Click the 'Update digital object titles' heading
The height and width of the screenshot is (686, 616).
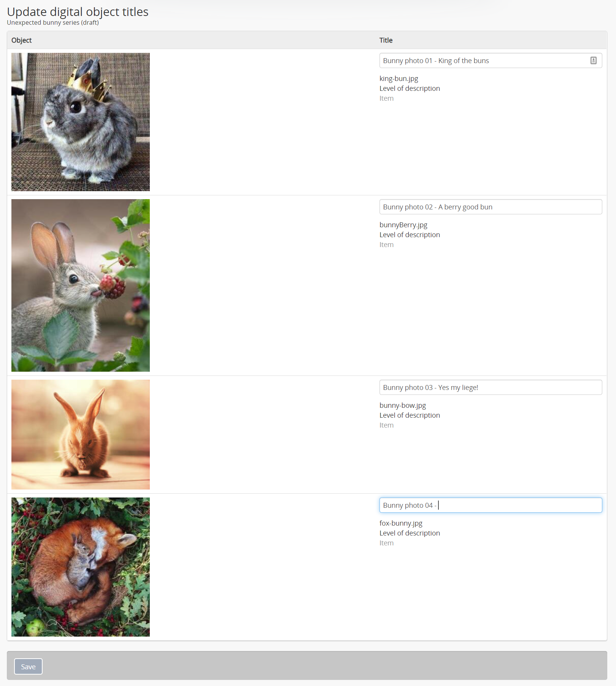(78, 12)
